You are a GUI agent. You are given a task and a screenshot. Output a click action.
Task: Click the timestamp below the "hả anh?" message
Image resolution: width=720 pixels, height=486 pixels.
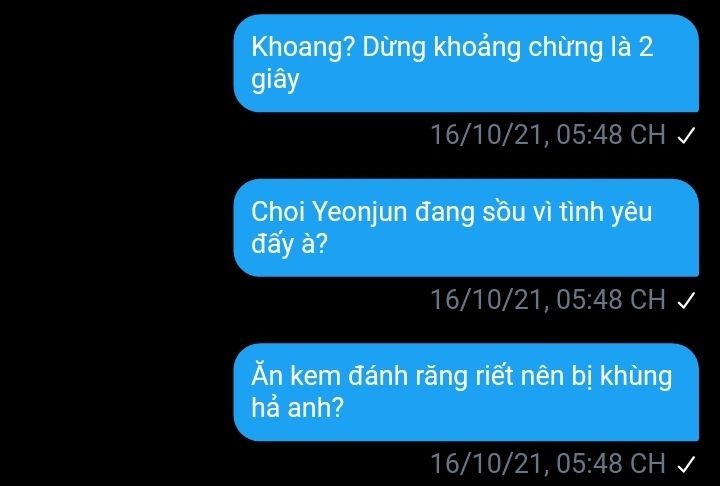548,463
